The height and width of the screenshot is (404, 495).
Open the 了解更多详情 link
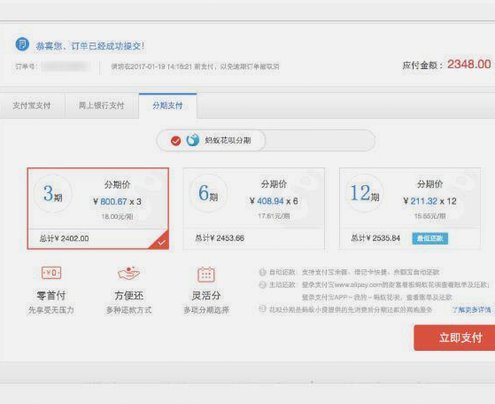[471, 310]
